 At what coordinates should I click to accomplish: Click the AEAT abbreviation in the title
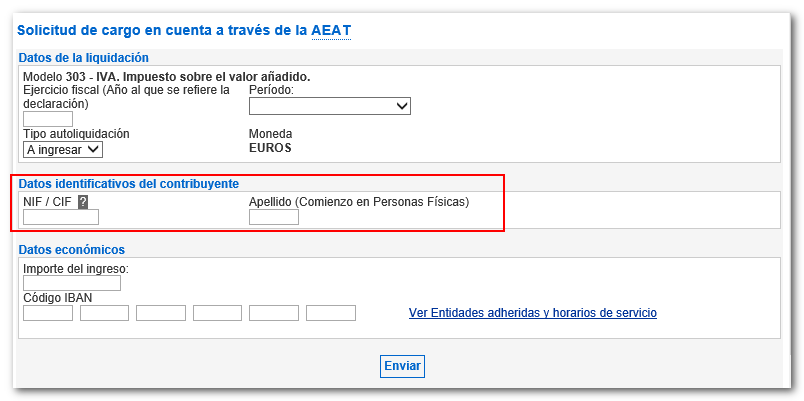pyautogui.click(x=331, y=31)
